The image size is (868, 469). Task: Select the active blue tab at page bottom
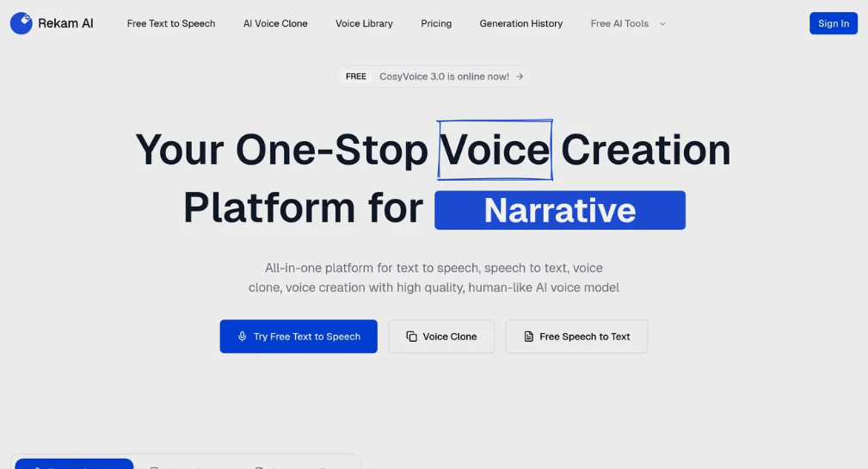[74, 464]
